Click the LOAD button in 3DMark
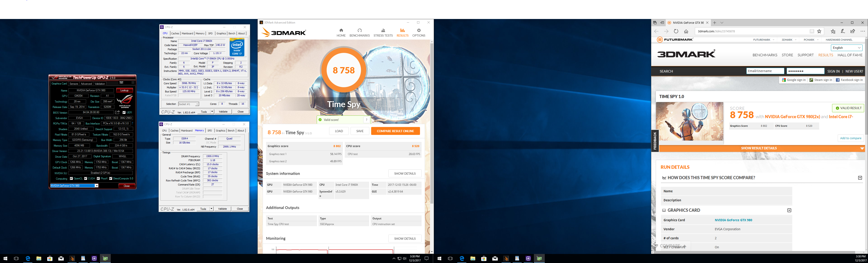The width and height of the screenshot is (868, 263). (x=339, y=131)
